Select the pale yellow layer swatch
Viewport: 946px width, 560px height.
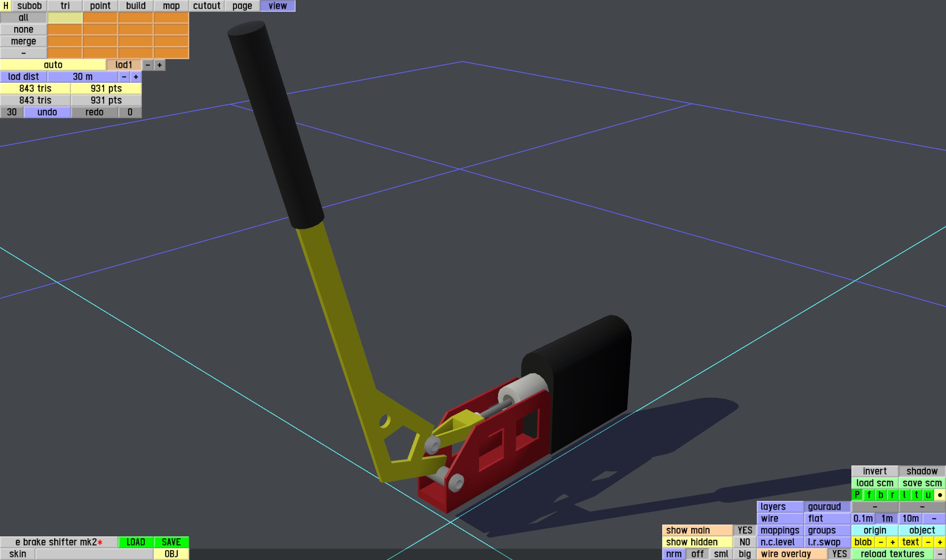click(x=65, y=18)
